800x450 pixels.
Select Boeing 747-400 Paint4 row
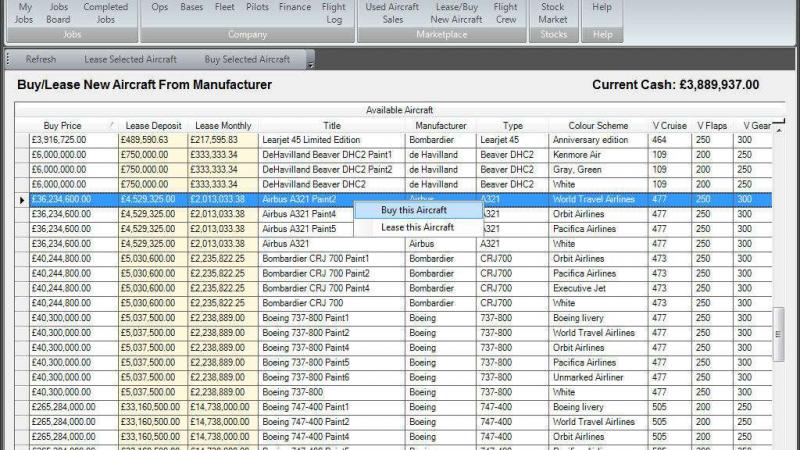tap(393, 437)
